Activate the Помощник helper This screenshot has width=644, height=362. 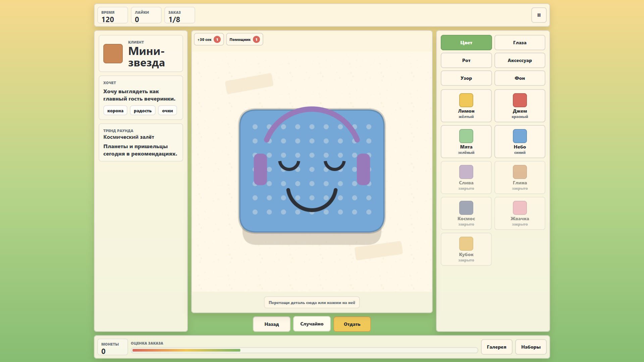point(245,40)
